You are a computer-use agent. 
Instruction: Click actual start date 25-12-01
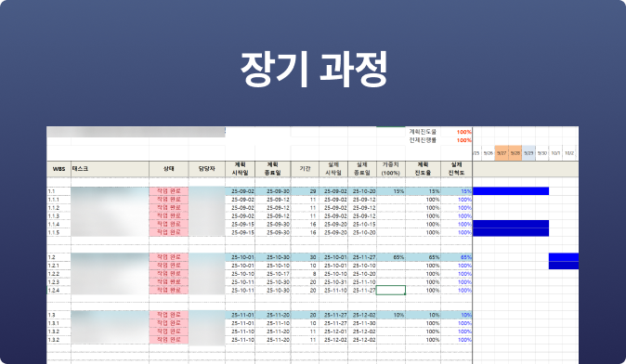[x=333, y=331]
